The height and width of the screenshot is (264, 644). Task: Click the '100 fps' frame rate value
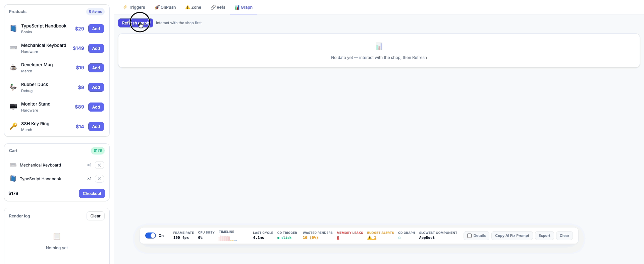coord(181,238)
